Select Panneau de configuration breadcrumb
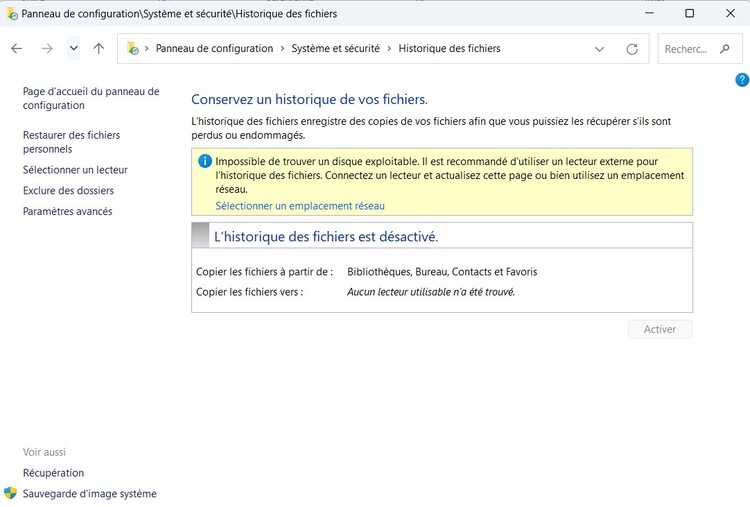750x507 pixels. 214,48
